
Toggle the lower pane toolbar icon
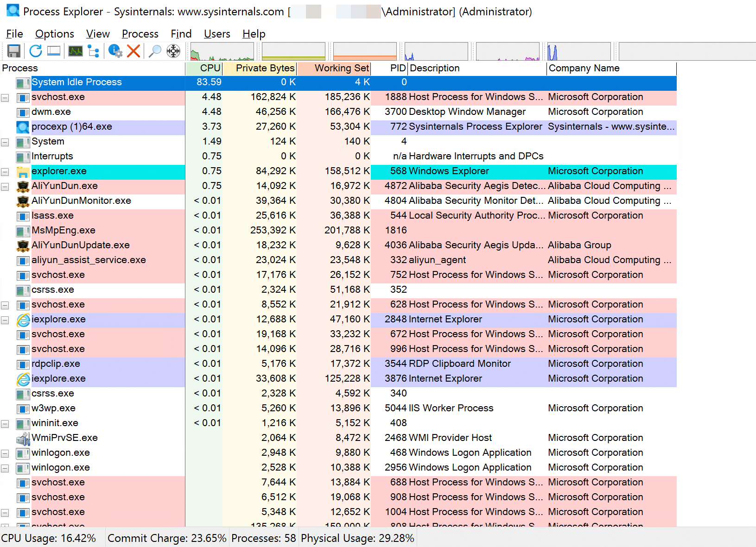[54, 51]
